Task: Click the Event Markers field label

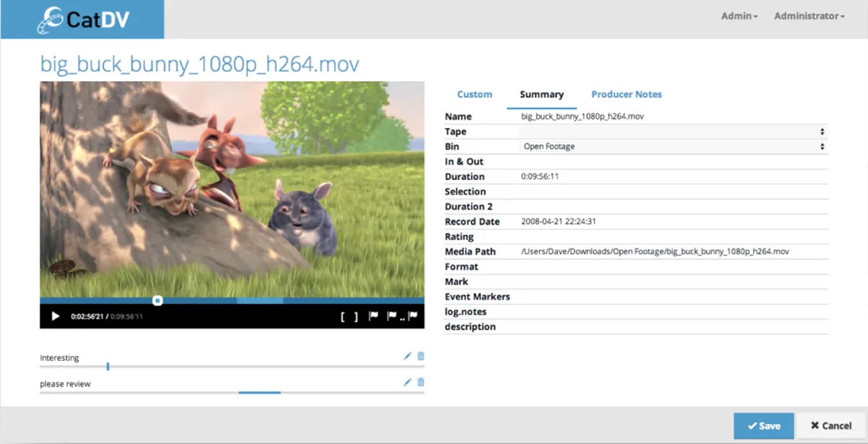Action: point(477,296)
